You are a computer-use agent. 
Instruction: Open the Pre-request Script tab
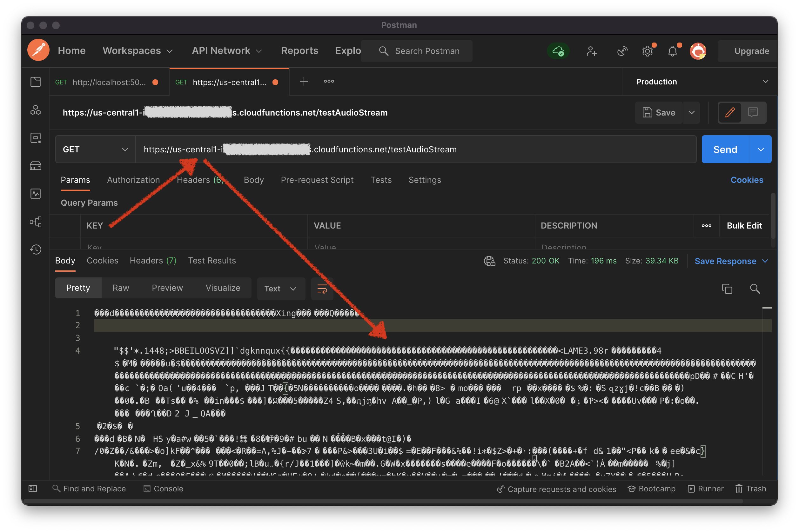(317, 180)
